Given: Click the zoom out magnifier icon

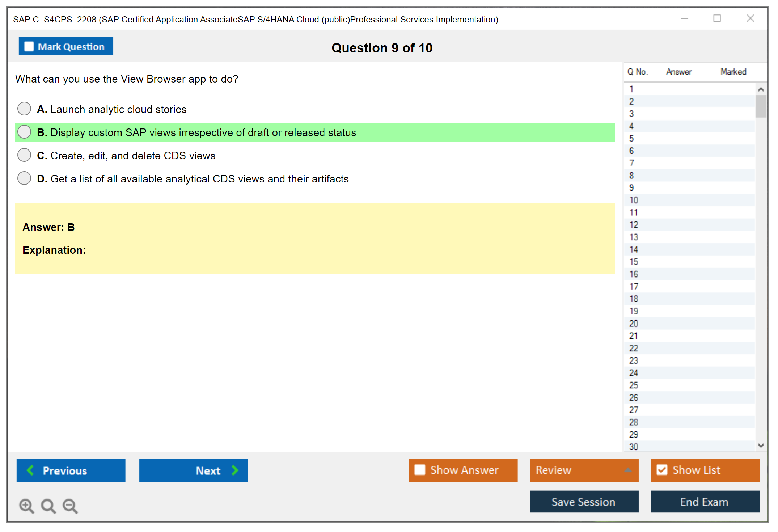Looking at the screenshot, I should (70, 506).
